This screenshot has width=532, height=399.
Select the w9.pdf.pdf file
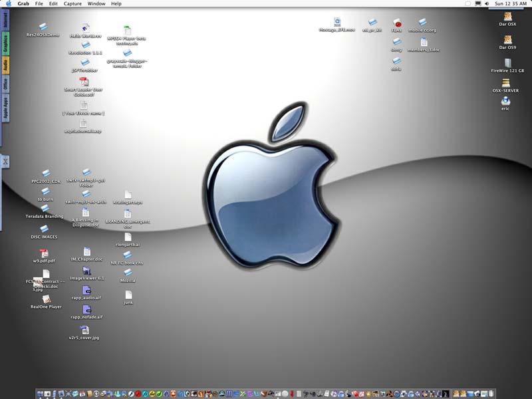[44, 256]
